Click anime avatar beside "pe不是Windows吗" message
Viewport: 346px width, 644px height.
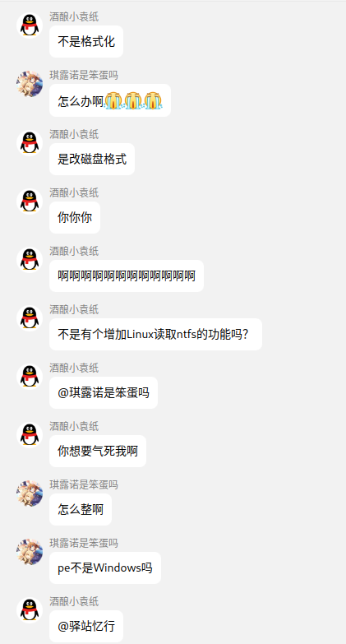(30, 551)
